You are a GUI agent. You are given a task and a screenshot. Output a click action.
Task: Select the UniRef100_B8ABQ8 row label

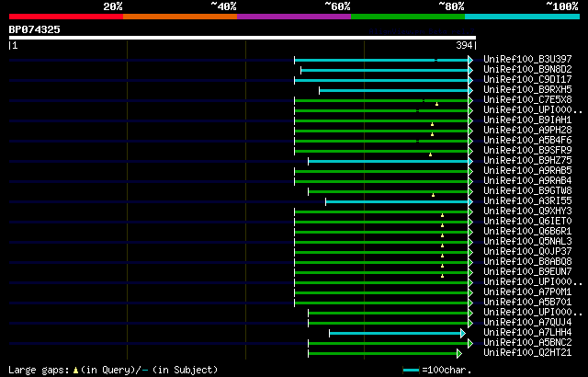[527, 262]
